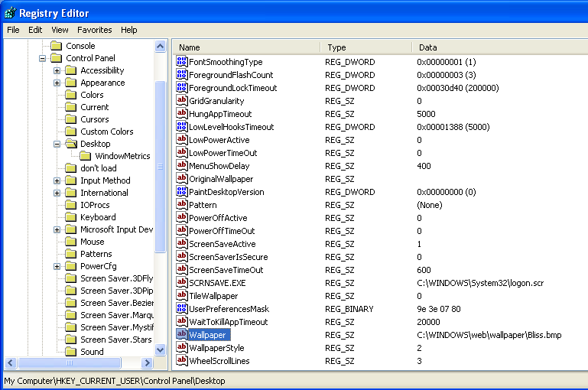
Task: Collapse the Desktop key
Action: tap(57, 144)
